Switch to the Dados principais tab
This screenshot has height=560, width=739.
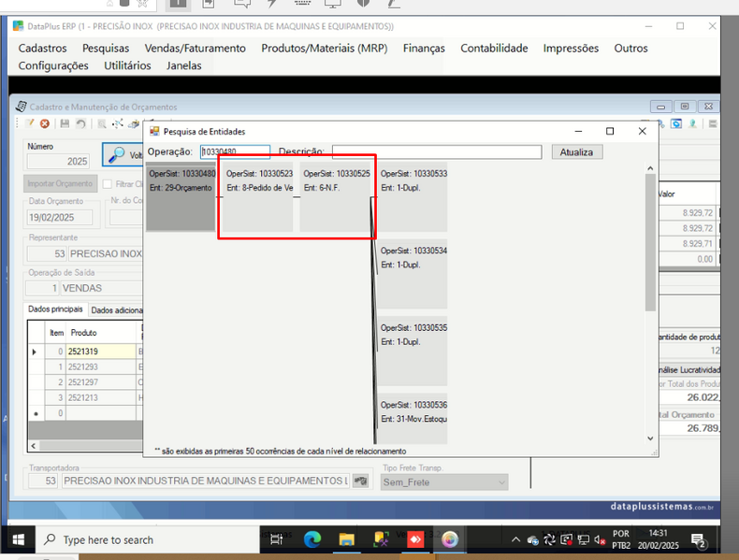point(55,309)
